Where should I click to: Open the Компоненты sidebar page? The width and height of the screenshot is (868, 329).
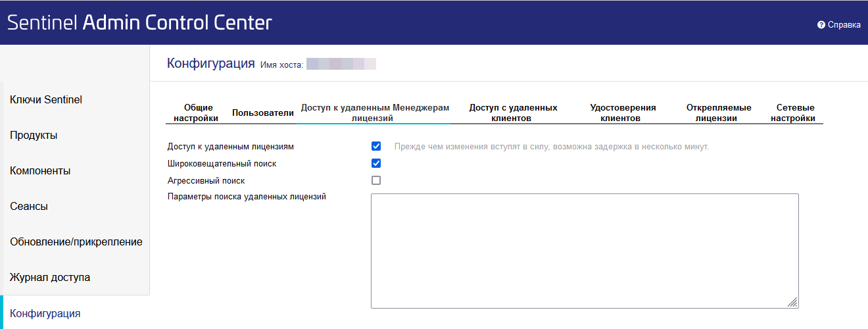coord(40,171)
